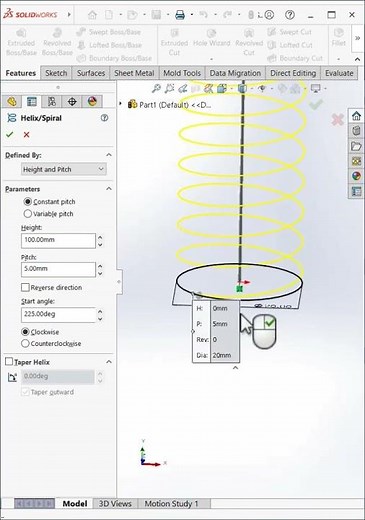Expand the ribbon overflow chevrons at right
365x520 pixels.
click(357, 38)
